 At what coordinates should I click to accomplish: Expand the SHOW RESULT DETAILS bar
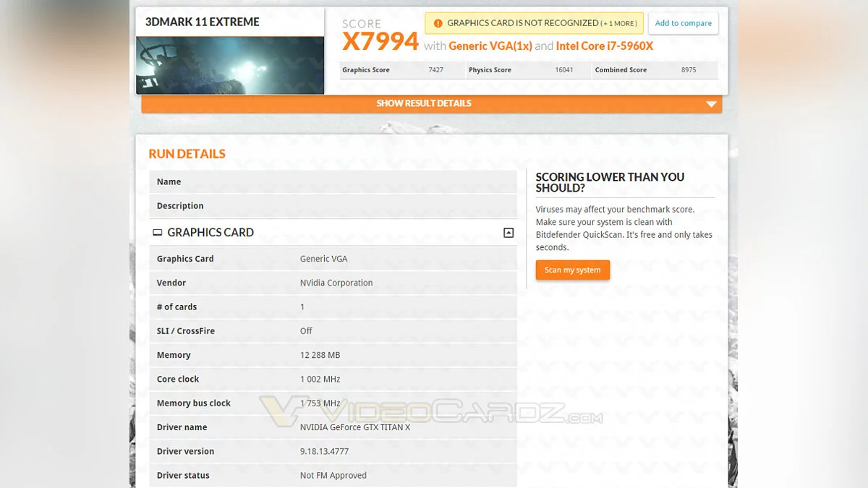click(432, 104)
